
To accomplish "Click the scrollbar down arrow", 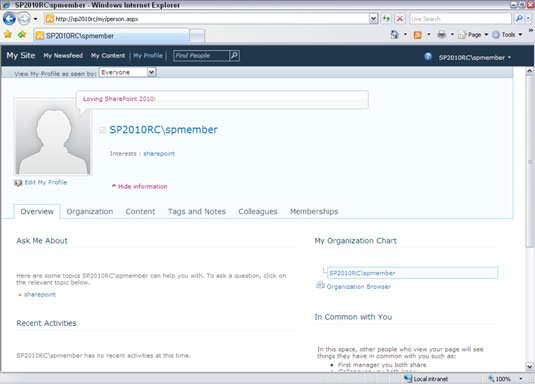I will (530, 367).
